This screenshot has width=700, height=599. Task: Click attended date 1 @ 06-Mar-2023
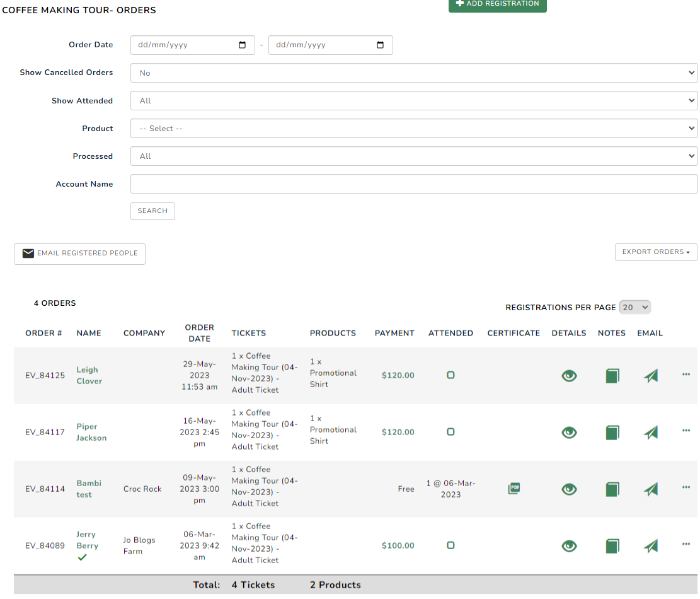coord(450,489)
